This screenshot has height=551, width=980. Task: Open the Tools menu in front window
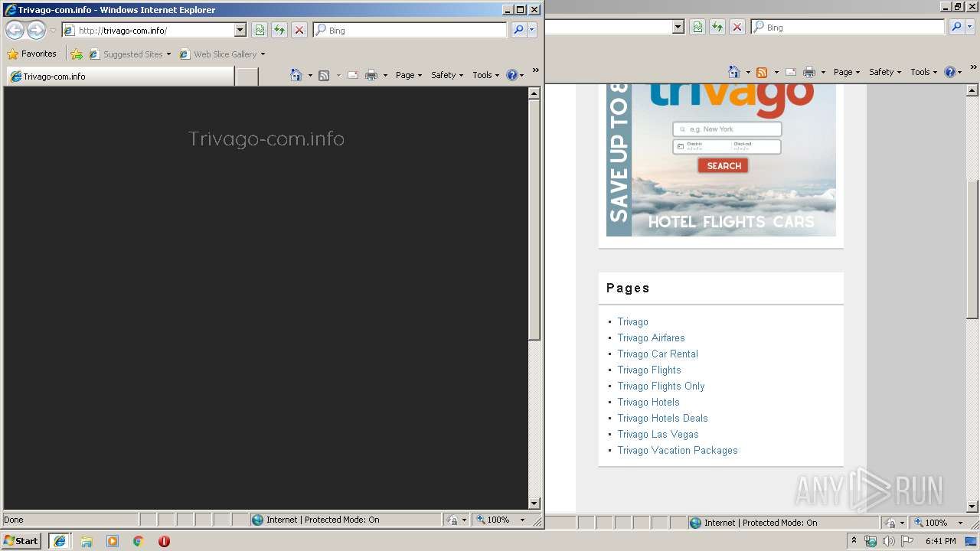click(x=485, y=75)
